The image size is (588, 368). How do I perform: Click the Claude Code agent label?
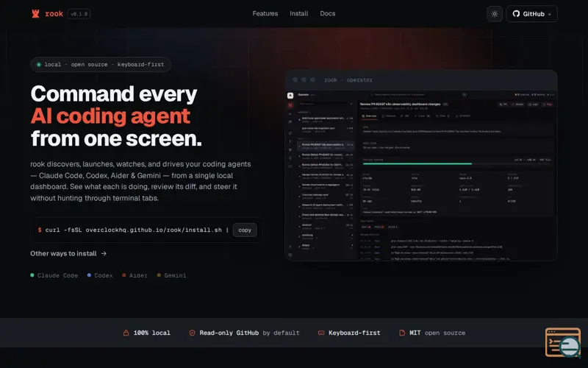[x=54, y=275]
